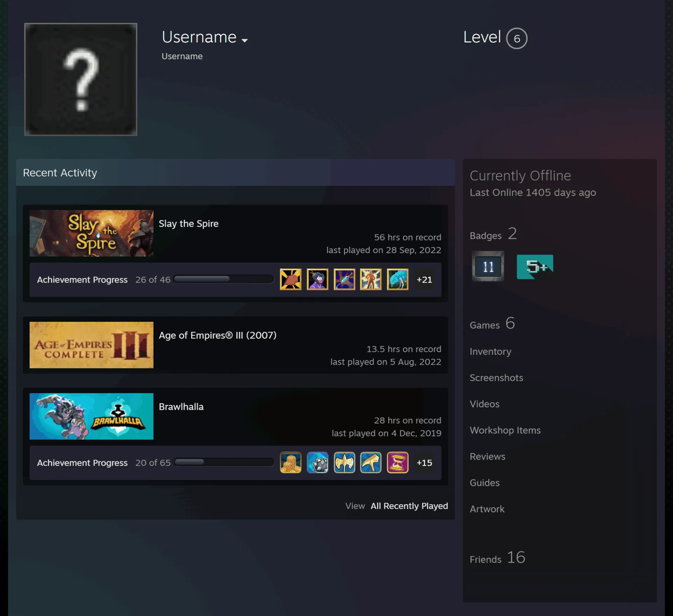Open the Age of Empires® III (2007) title

click(x=218, y=336)
